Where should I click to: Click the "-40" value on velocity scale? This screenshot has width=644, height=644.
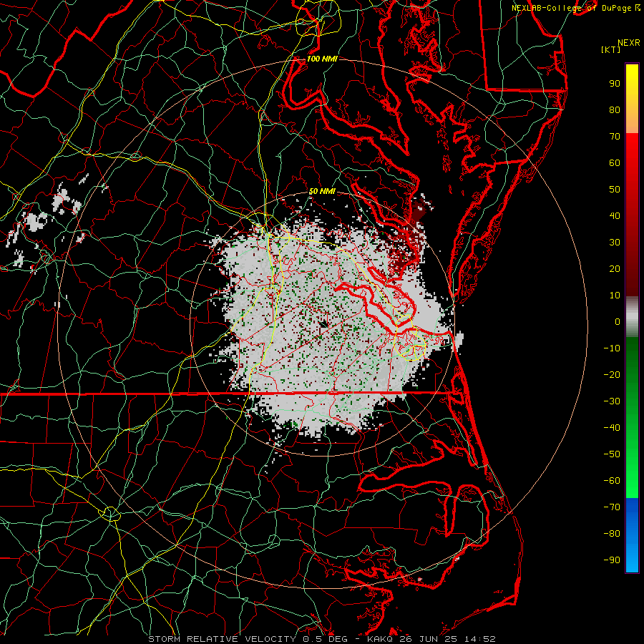tap(612, 428)
